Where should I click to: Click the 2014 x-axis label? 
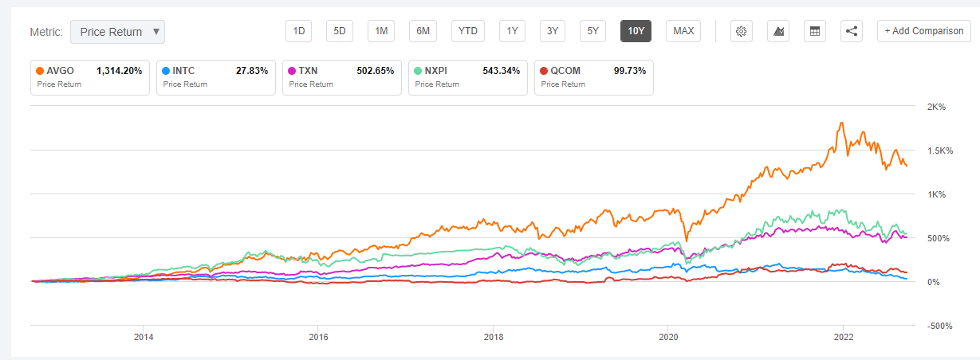(143, 337)
